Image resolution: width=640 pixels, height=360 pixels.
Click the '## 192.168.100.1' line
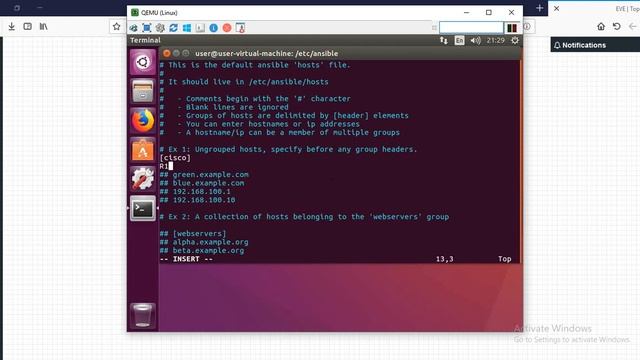pos(195,191)
